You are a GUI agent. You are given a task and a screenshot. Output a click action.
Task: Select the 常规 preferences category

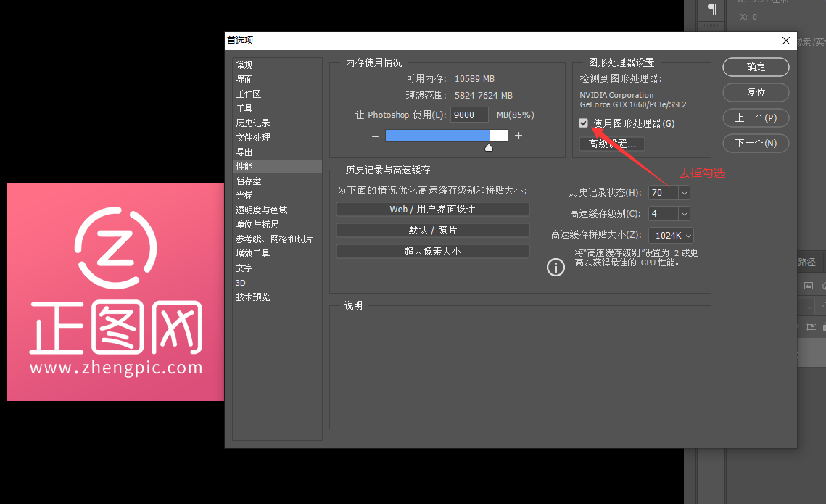pyautogui.click(x=277, y=65)
